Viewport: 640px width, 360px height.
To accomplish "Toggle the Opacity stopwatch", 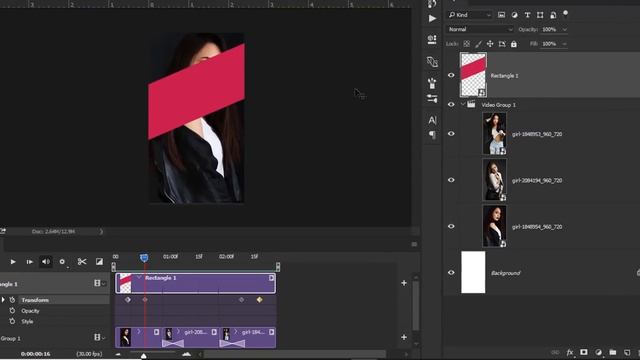I will 12,311.
